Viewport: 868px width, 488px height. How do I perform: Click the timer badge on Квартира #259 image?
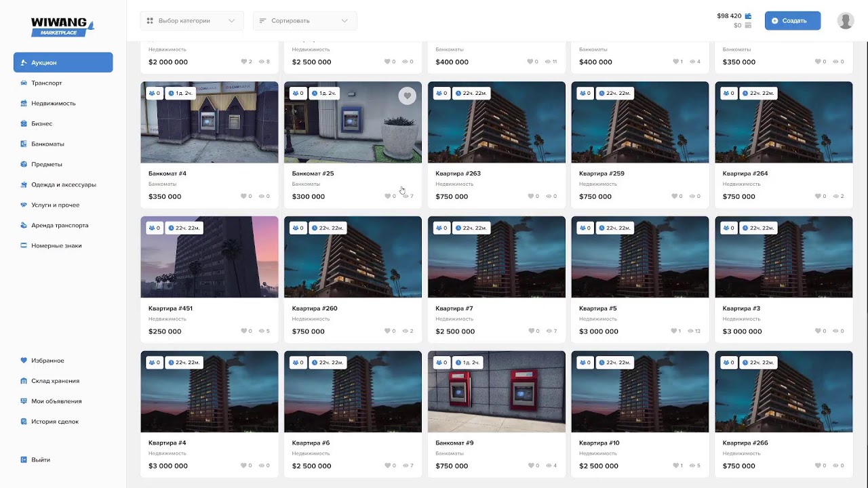tap(614, 93)
